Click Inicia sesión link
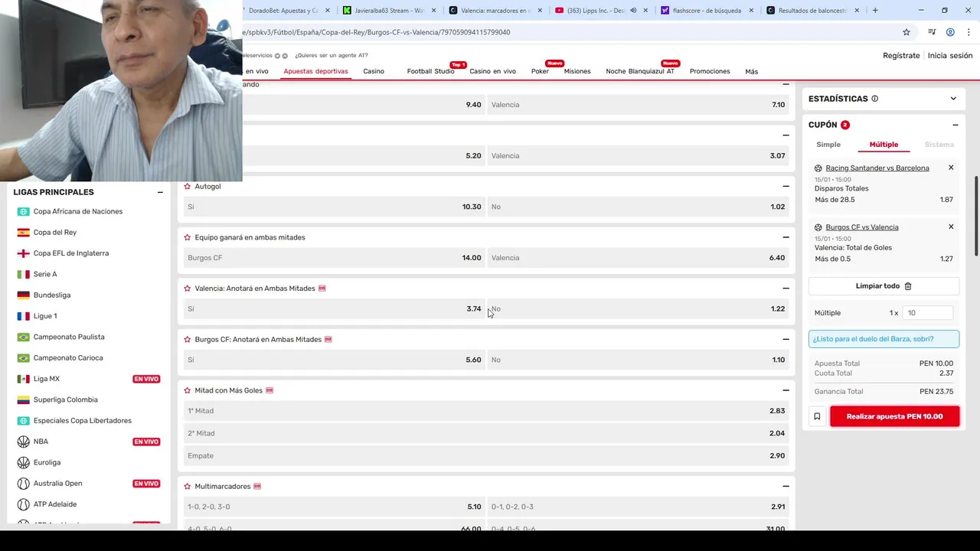 pyautogui.click(x=950, y=56)
